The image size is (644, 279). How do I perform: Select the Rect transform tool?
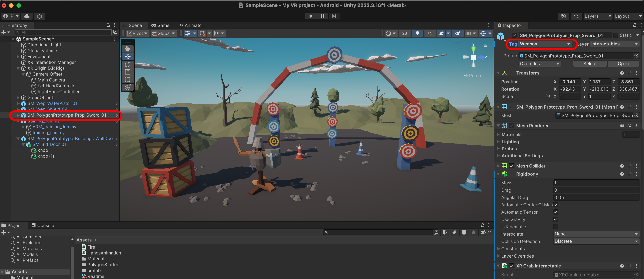(128, 80)
